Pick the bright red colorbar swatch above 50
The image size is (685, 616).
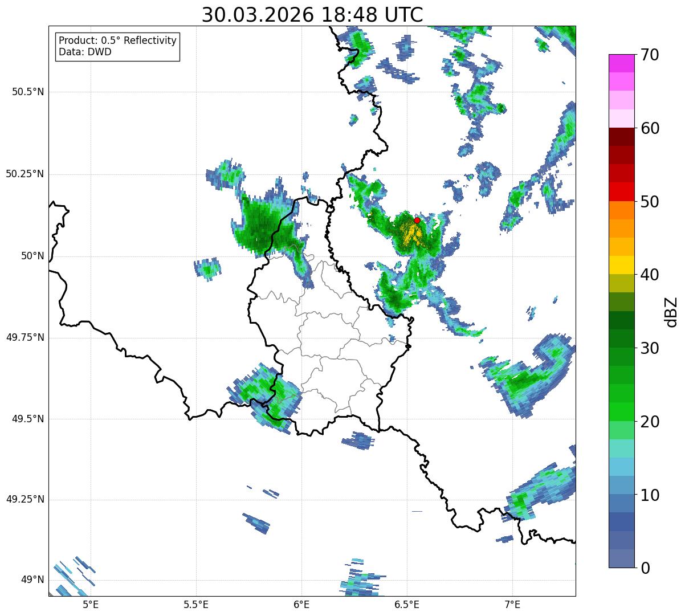click(621, 191)
